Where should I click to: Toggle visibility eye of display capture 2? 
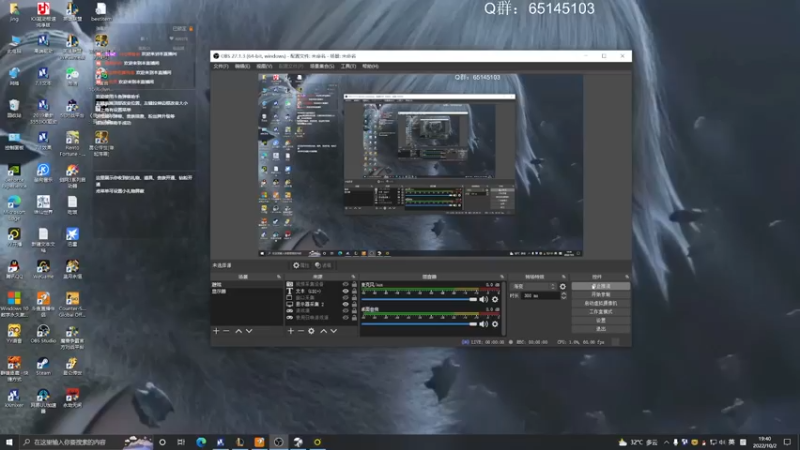(x=345, y=304)
